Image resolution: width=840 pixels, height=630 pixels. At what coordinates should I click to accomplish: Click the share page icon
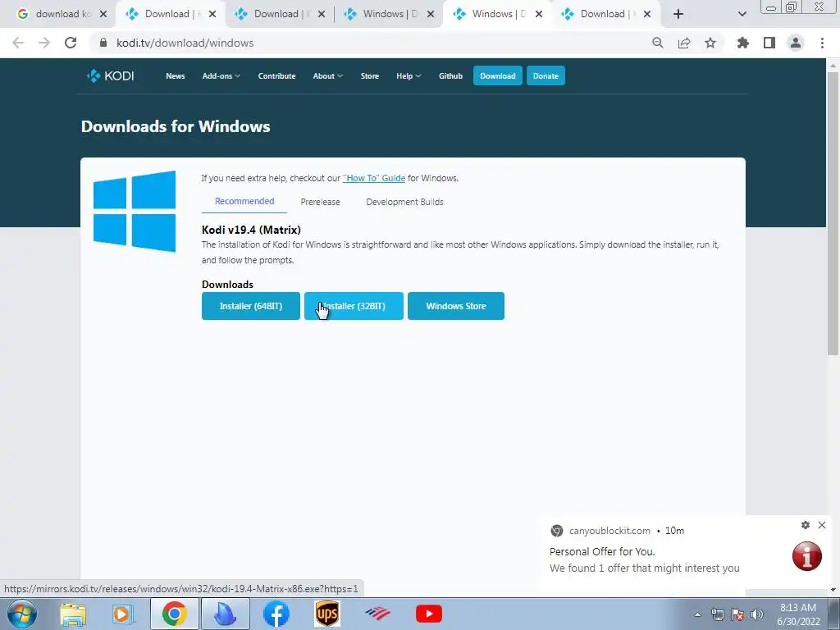(684, 43)
